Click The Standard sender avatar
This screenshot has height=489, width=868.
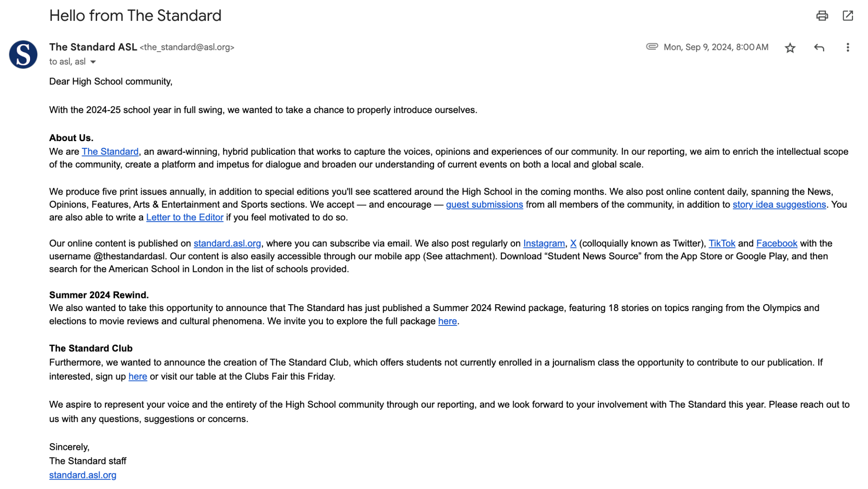tap(23, 55)
